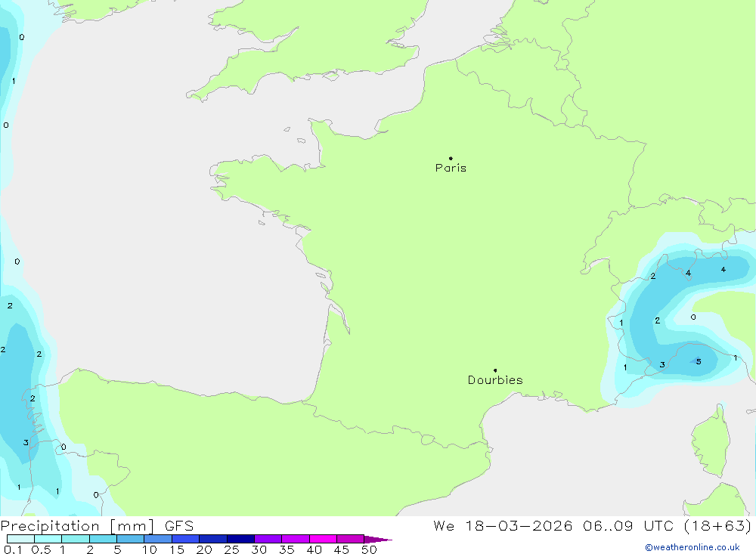Click the legend arrow tip beyond 50
756x554 pixels.
(379, 540)
